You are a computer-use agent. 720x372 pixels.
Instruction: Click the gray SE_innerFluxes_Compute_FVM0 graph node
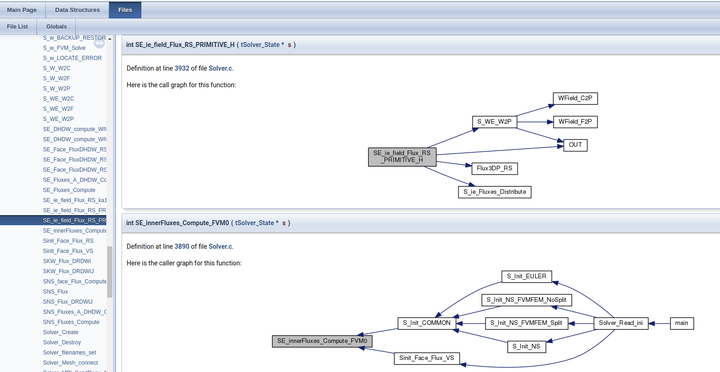tap(322, 341)
